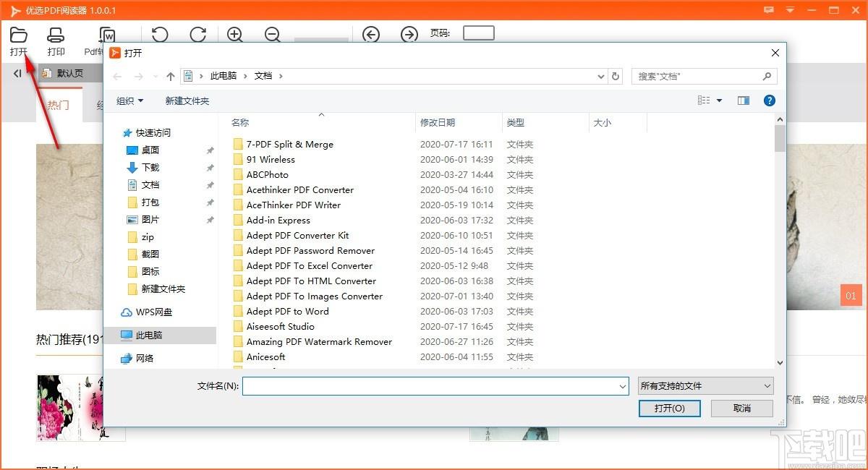Select the Aiseesoft Studio folder
This screenshot has width=868, height=470.
click(x=274, y=327)
